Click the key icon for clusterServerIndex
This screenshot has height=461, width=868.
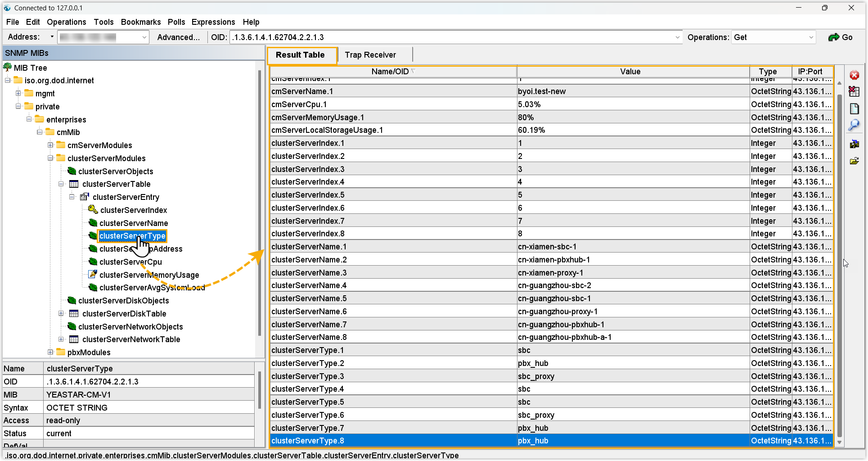pyautogui.click(x=93, y=210)
